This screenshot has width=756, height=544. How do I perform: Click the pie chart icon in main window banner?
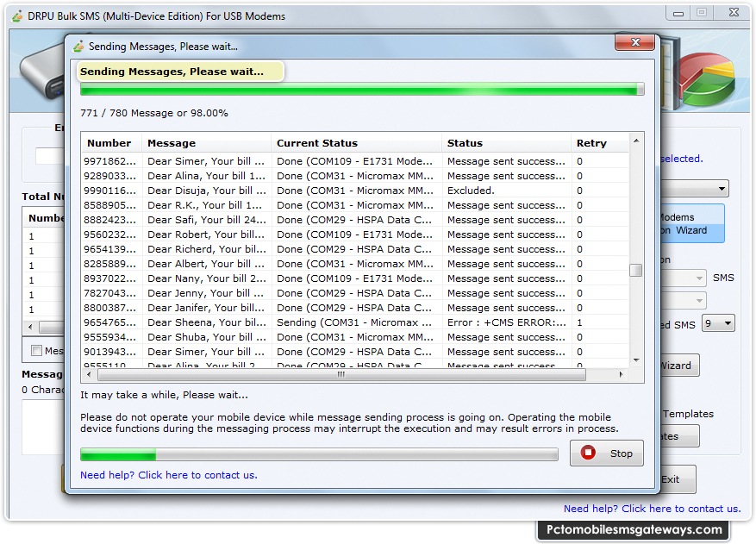click(x=708, y=78)
